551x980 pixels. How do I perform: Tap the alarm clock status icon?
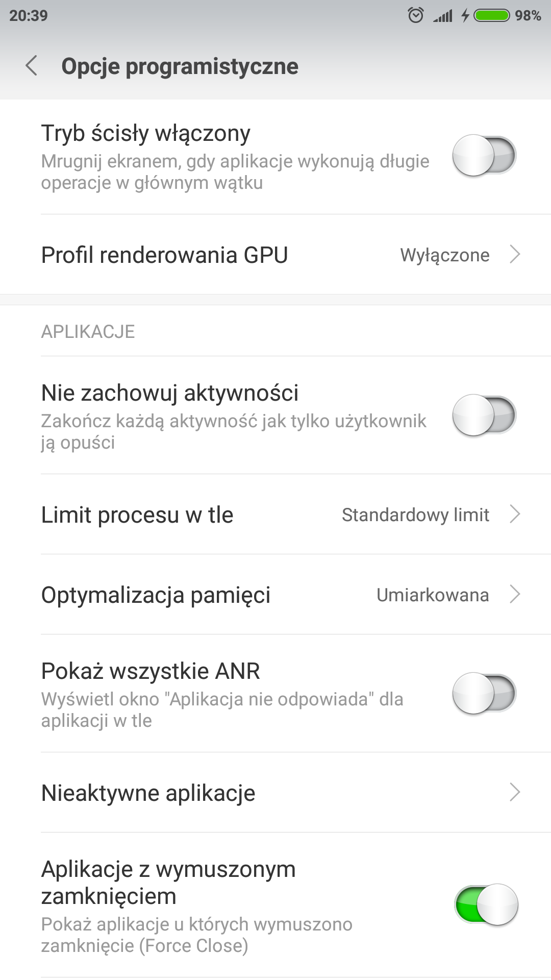pyautogui.click(x=416, y=16)
